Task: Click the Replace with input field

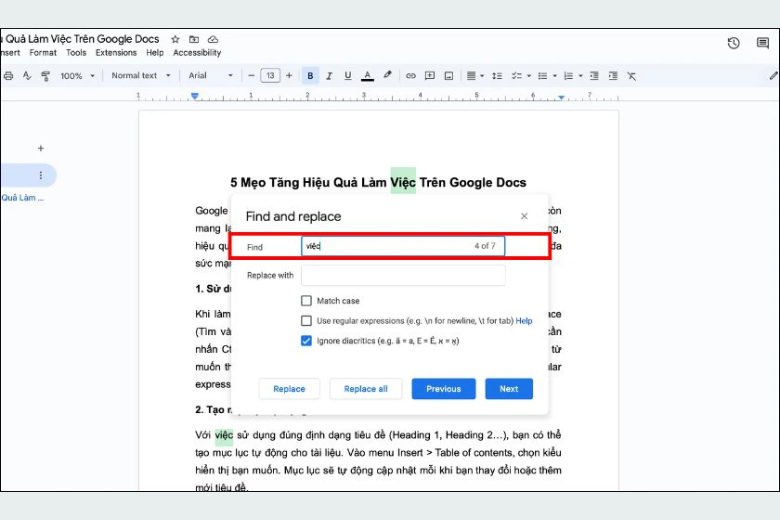Action: (403, 275)
